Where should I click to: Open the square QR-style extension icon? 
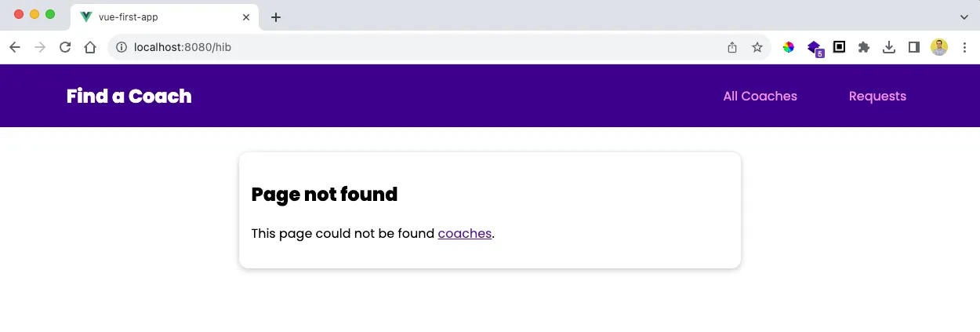point(839,47)
